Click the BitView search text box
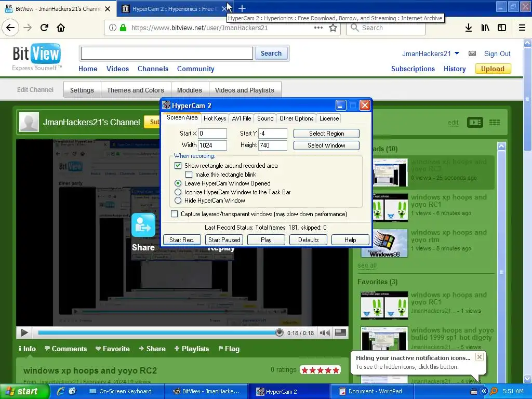532x399 pixels. pos(167,54)
